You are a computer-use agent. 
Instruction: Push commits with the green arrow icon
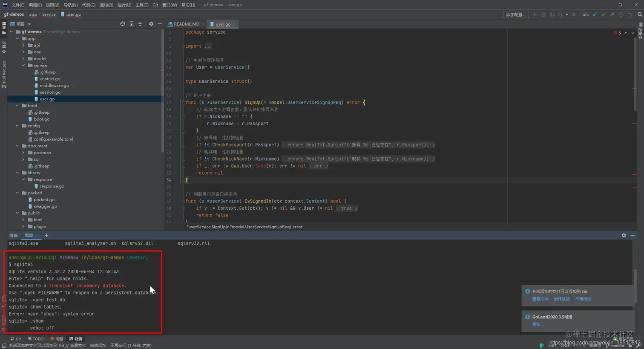(x=612, y=14)
